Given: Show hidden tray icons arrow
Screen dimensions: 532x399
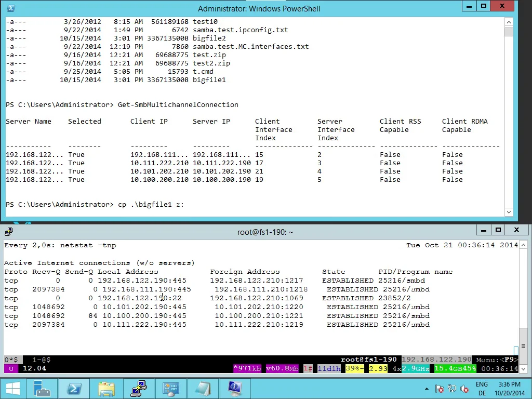Looking at the screenshot, I should click(x=427, y=389).
